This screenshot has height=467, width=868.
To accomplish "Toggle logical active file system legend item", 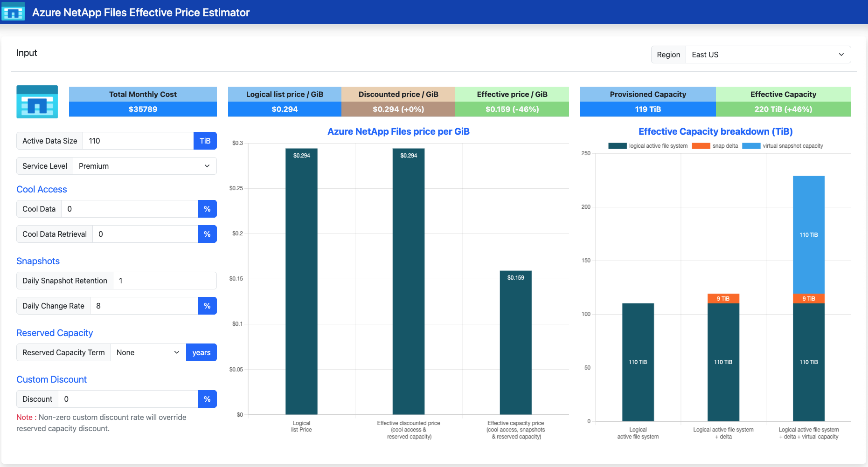I will (648, 146).
